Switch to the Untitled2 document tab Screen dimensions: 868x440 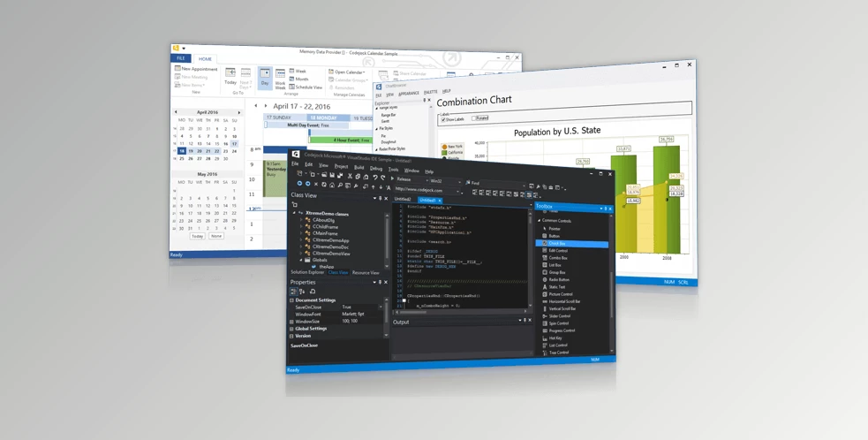(403, 199)
